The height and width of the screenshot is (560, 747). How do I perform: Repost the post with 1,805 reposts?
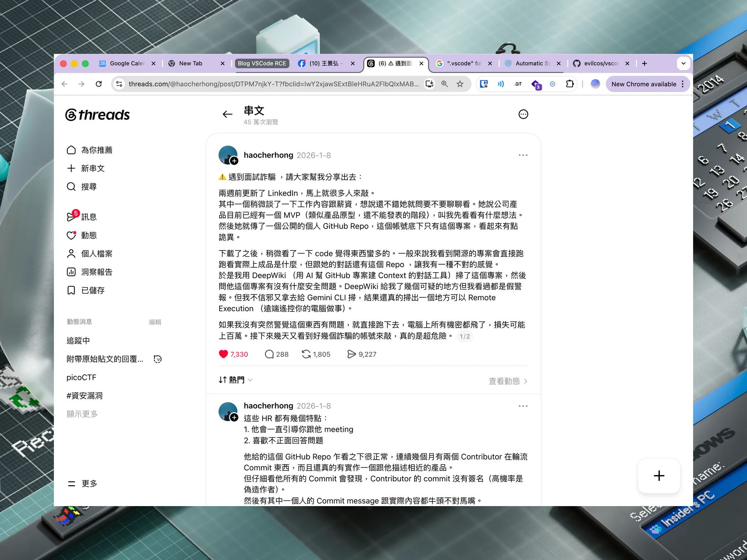[316, 354]
